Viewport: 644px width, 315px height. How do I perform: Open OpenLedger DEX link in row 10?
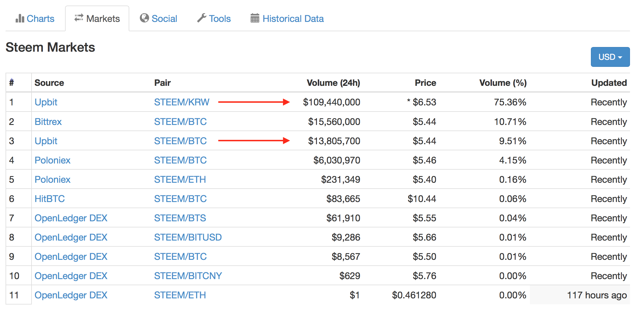tap(71, 276)
